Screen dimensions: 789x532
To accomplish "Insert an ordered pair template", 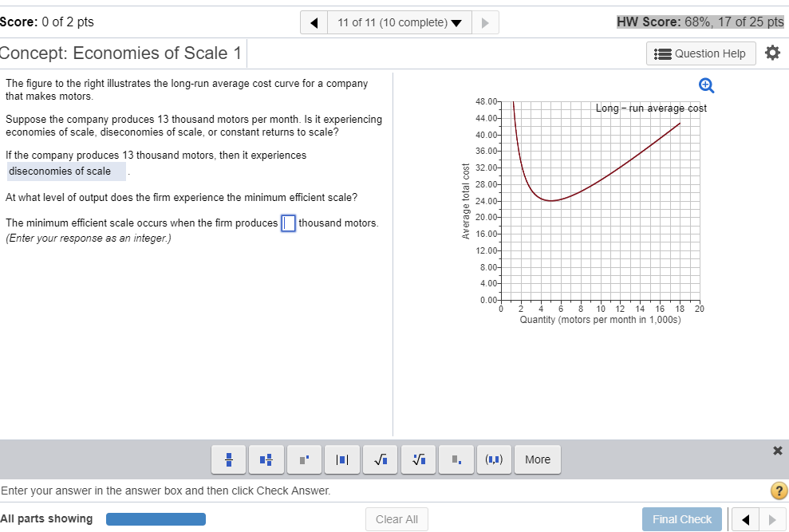I will [x=494, y=459].
